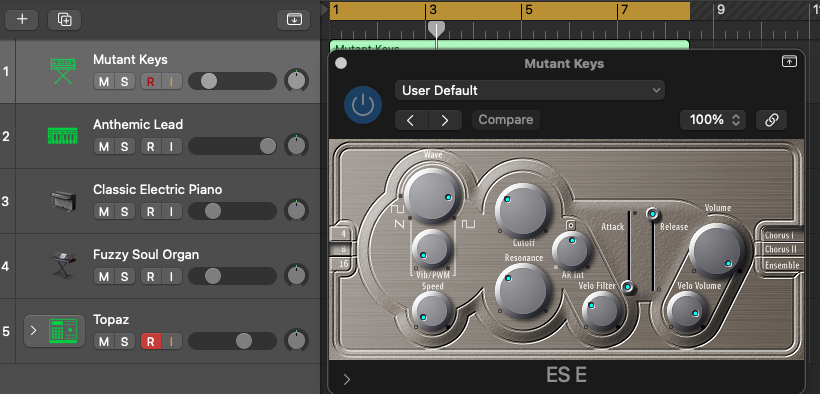Click bar 5 on the timeline ruler
Image resolution: width=820 pixels, height=394 pixels.
529,10
